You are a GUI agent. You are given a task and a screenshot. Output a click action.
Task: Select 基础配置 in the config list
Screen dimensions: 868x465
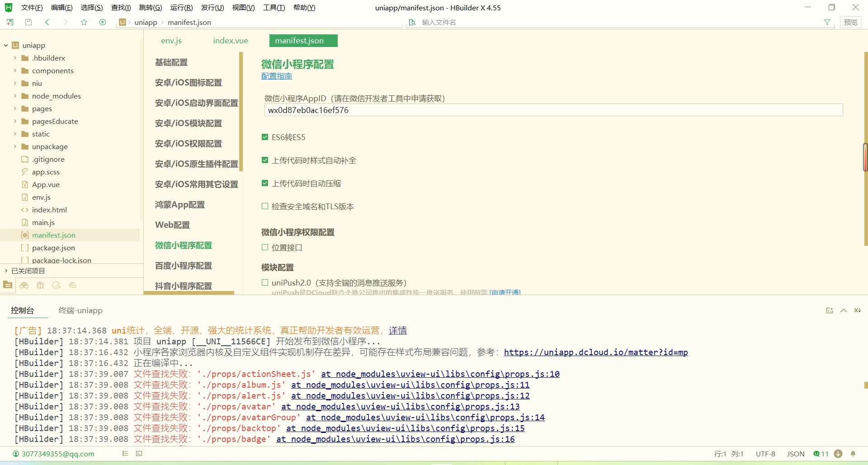click(171, 62)
